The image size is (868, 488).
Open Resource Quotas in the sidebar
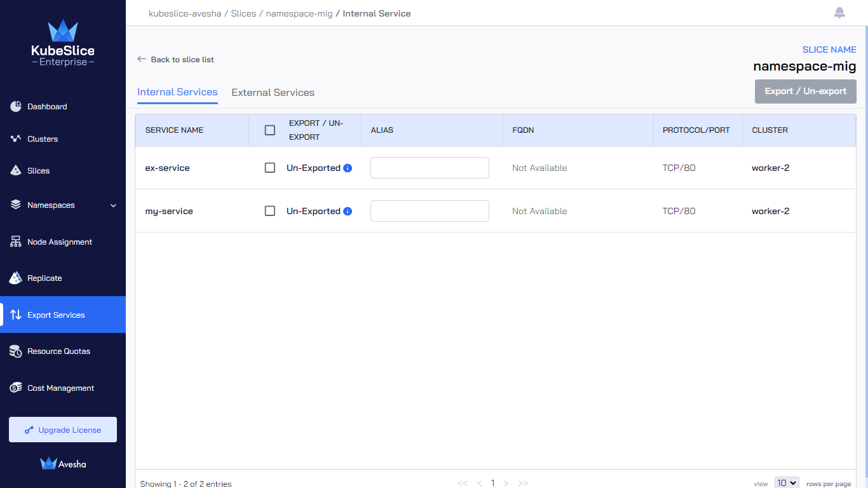pos(63,351)
